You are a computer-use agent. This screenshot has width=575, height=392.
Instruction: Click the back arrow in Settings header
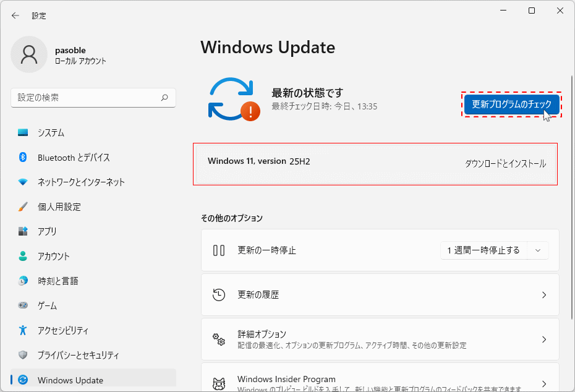coord(15,15)
